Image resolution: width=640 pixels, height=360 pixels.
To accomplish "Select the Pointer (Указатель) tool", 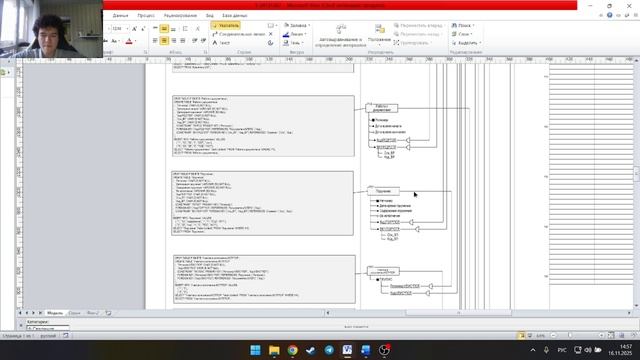I will coord(226,26).
